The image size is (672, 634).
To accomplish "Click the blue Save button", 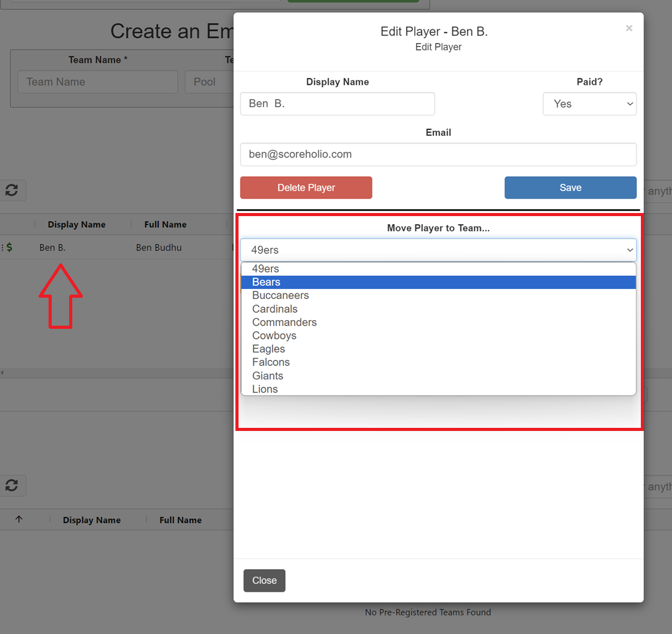I will coord(570,187).
